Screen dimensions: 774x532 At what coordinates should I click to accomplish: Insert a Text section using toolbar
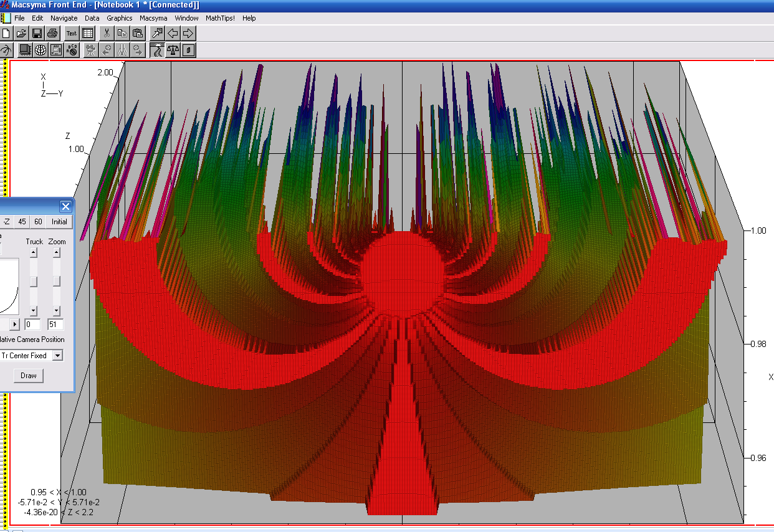pyautogui.click(x=72, y=34)
